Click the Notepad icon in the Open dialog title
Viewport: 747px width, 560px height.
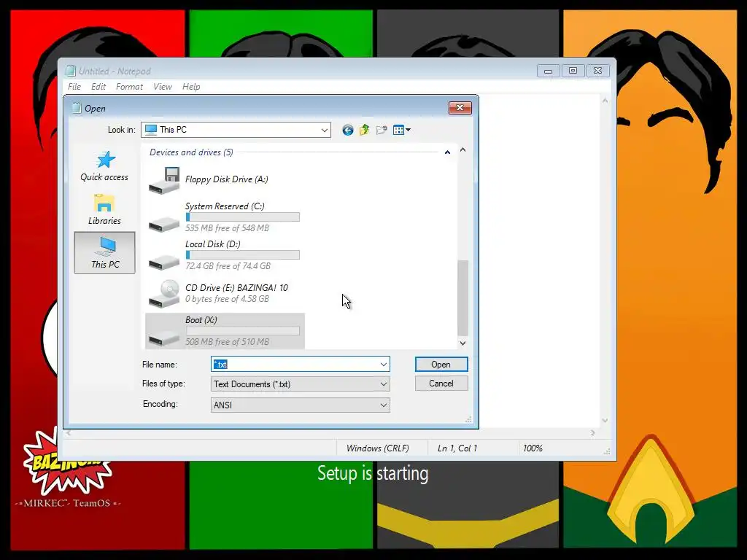76,108
